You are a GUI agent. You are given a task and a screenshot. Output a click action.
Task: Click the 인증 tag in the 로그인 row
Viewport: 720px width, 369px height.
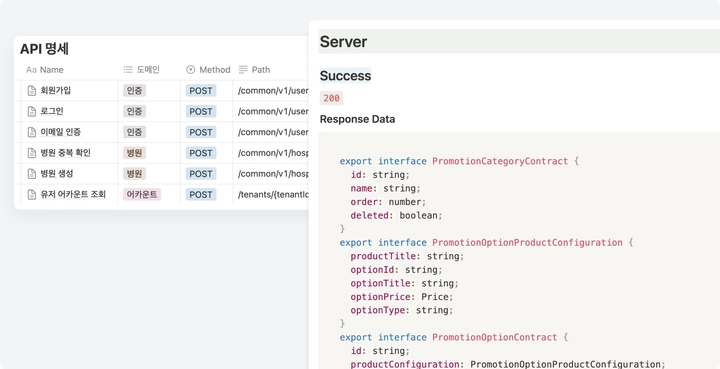pyautogui.click(x=135, y=111)
